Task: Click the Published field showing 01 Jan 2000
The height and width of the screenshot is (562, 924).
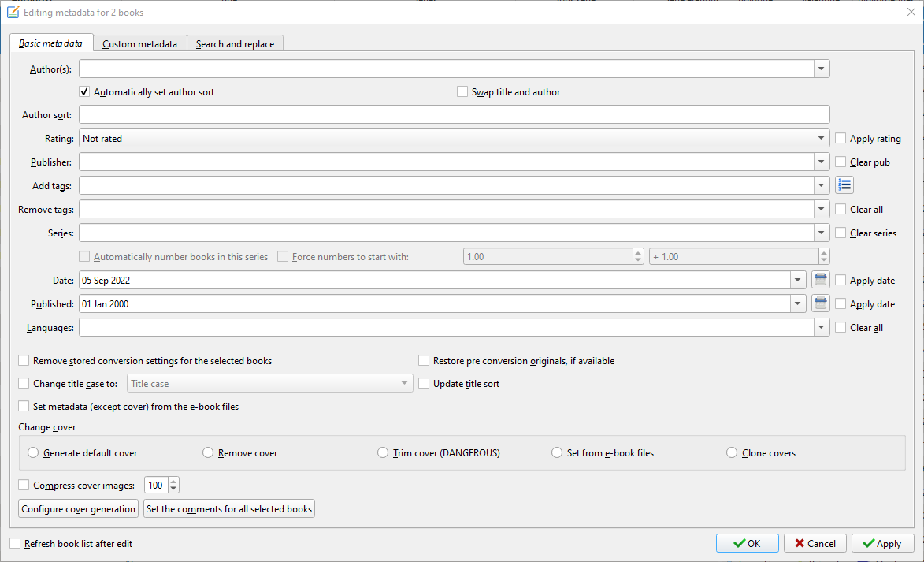Action: click(x=435, y=303)
